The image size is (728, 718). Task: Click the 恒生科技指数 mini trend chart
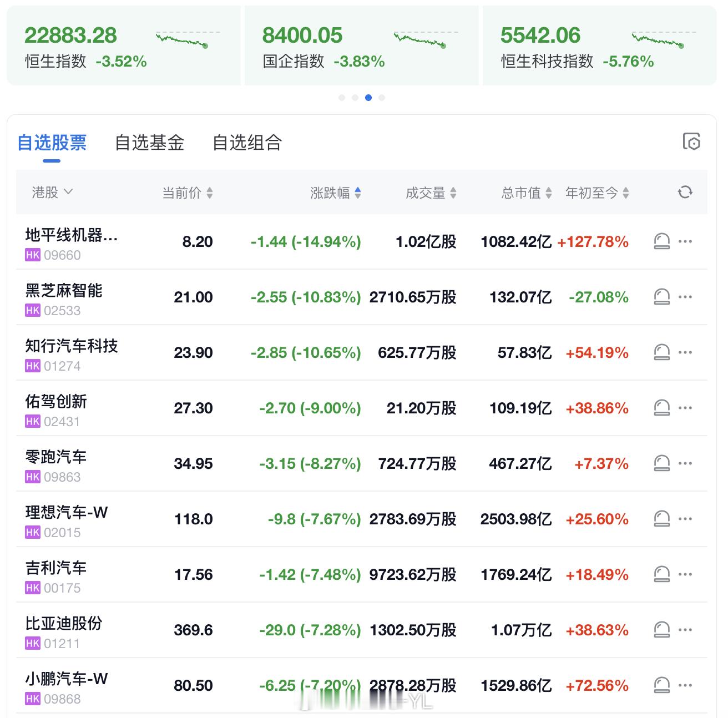pos(664,39)
